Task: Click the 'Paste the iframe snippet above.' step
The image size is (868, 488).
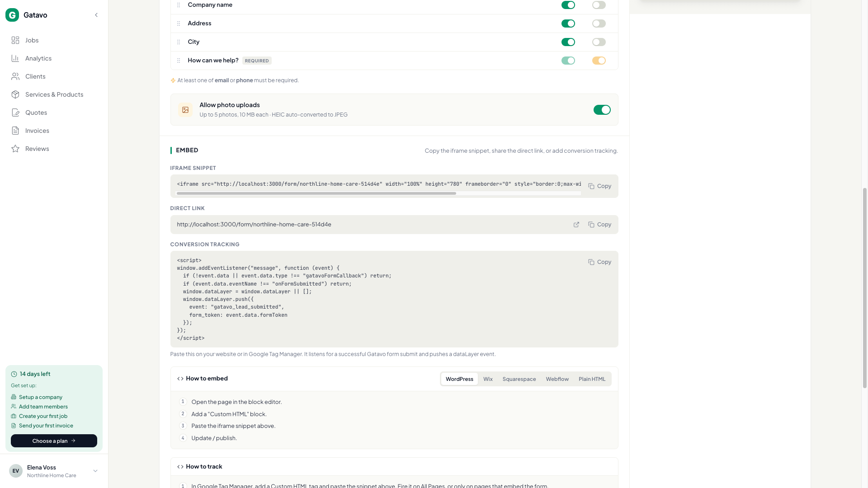Action: tap(233, 426)
